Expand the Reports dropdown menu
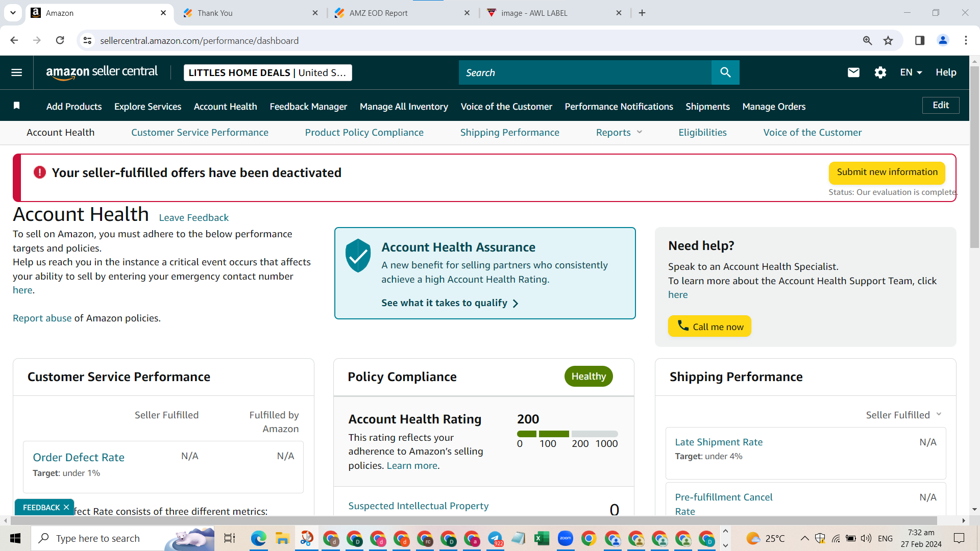This screenshot has height=551, width=980. [x=619, y=133]
